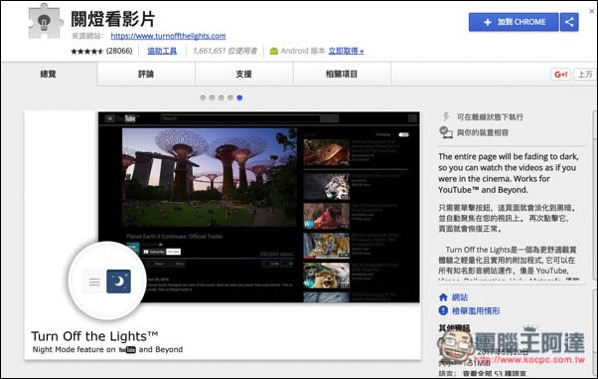The image size is (598, 379).
Task: Click the YouTube logo in preview screenshot
Action: coord(128,119)
